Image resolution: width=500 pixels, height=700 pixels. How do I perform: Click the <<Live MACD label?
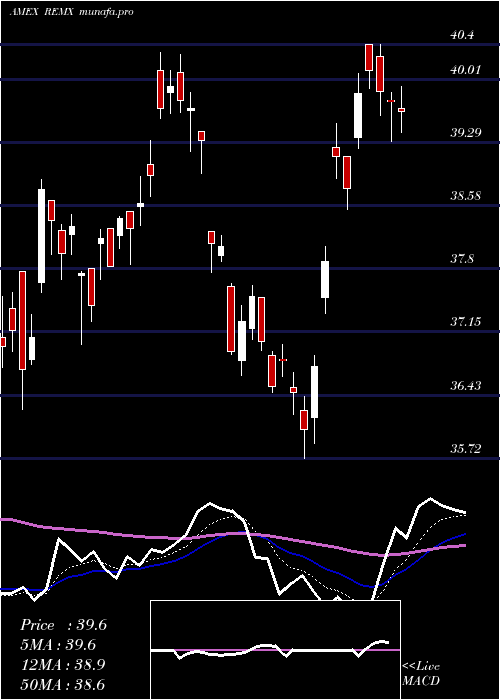pyautogui.click(x=421, y=673)
